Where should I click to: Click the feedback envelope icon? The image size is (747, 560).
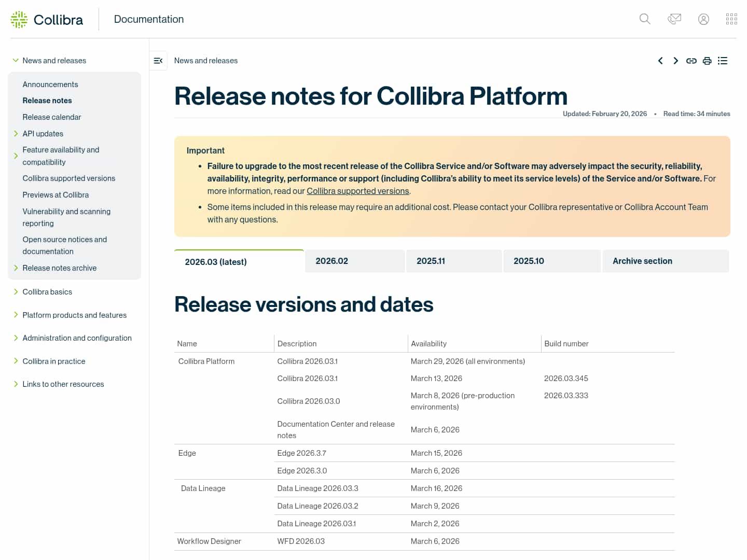(674, 19)
